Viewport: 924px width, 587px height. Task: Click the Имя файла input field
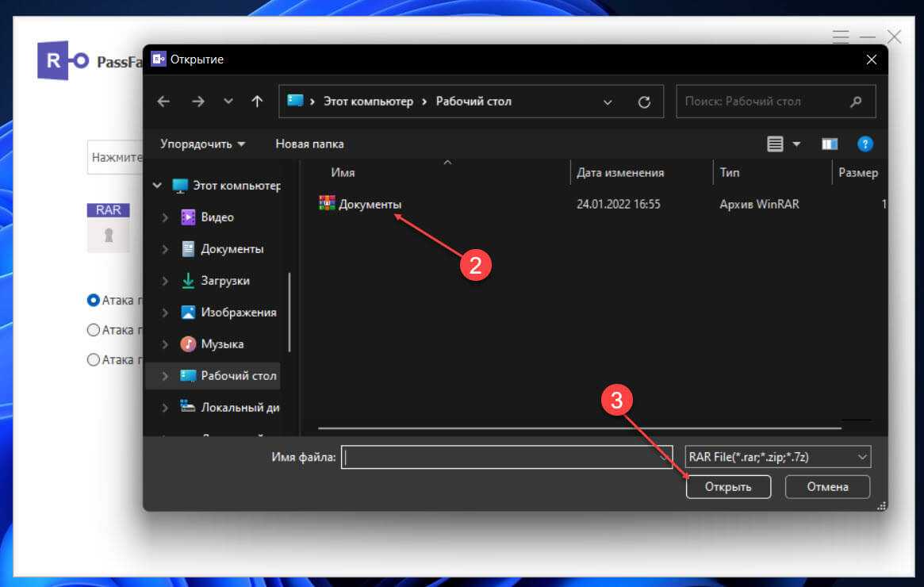click(x=500, y=457)
